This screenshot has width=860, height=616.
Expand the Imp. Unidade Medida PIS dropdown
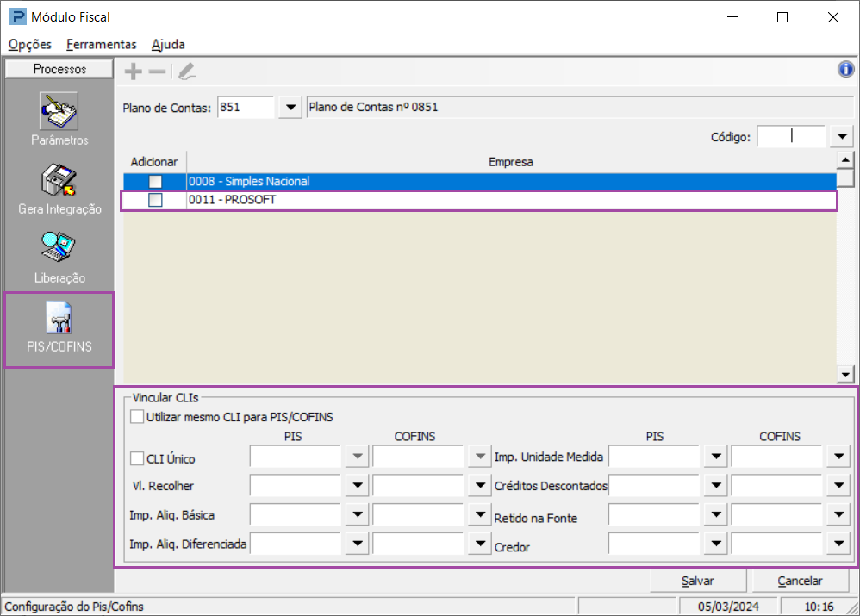716,457
